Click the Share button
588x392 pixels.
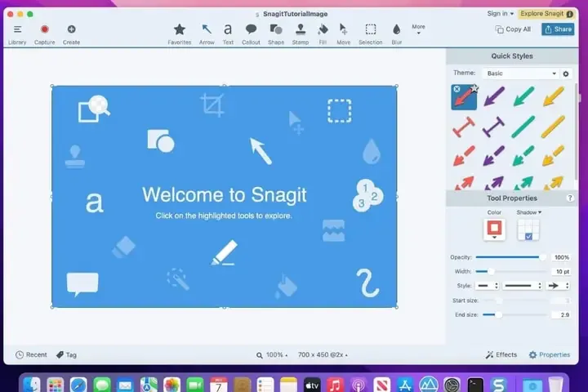point(558,29)
